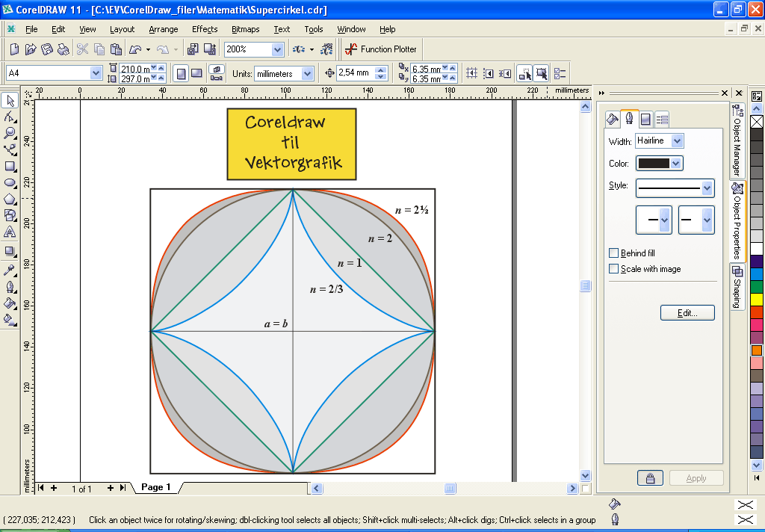Launch the Corel online icon
Viewport: 765px width, 532px height.
326,49
